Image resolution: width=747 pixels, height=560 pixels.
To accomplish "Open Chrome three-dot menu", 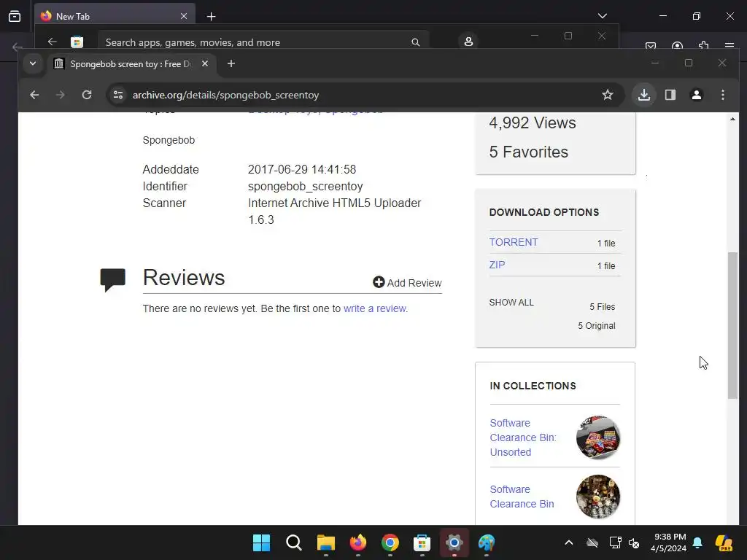I will click(x=723, y=95).
